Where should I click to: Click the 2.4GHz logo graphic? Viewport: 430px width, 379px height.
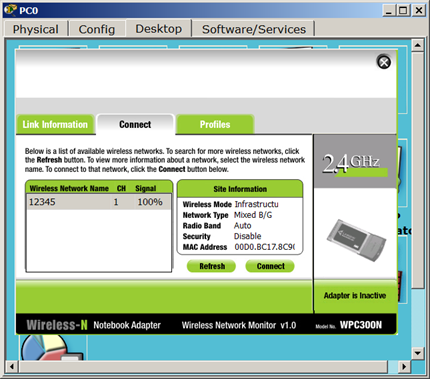tap(355, 164)
